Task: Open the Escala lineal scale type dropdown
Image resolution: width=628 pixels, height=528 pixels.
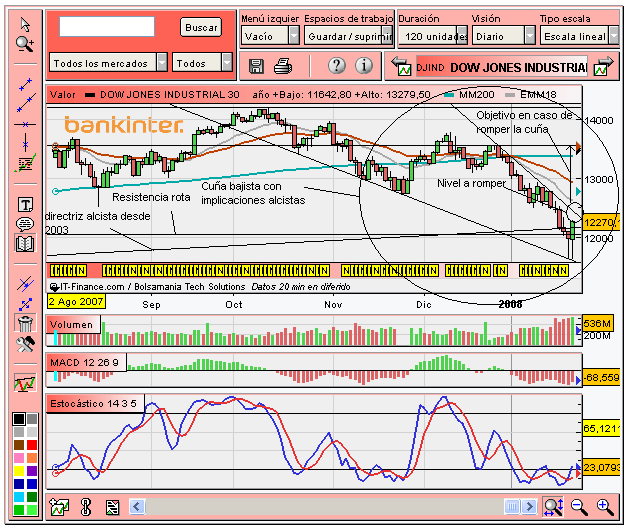Action: click(x=579, y=36)
